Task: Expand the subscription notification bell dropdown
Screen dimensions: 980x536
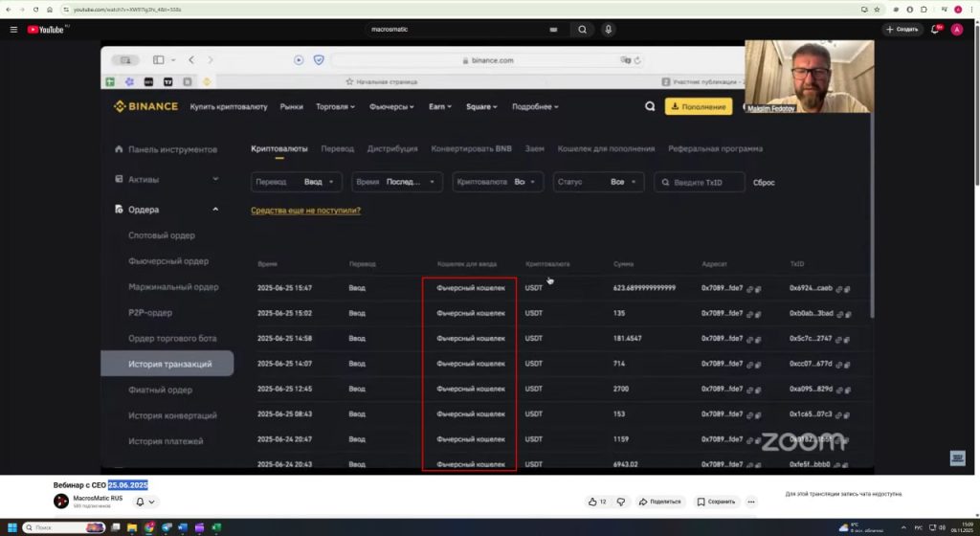Action: pyautogui.click(x=145, y=502)
